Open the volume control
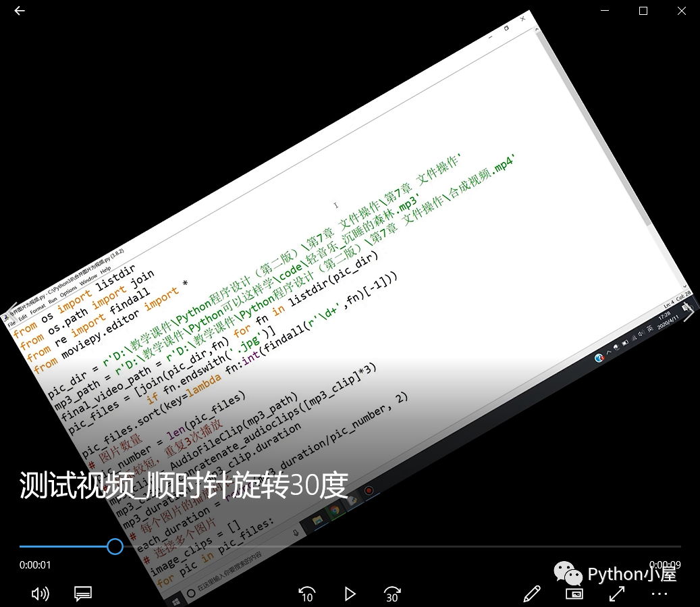 (41, 593)
